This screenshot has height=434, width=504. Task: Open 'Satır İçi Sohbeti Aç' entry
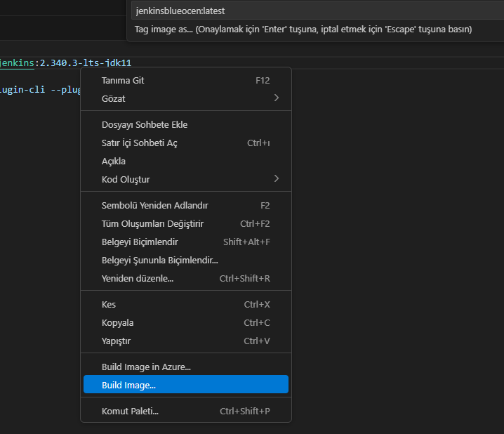coord(140,143)
